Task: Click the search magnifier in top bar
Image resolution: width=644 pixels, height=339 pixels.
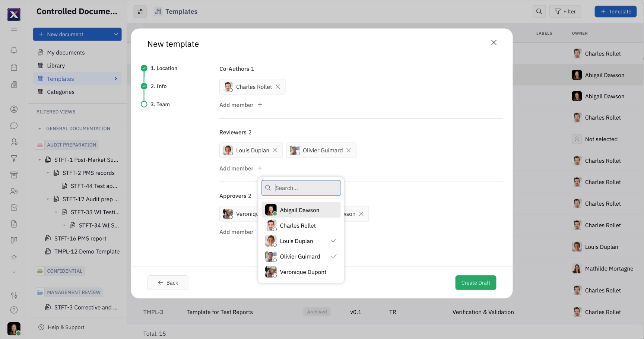Action: [x=539, y=12]
